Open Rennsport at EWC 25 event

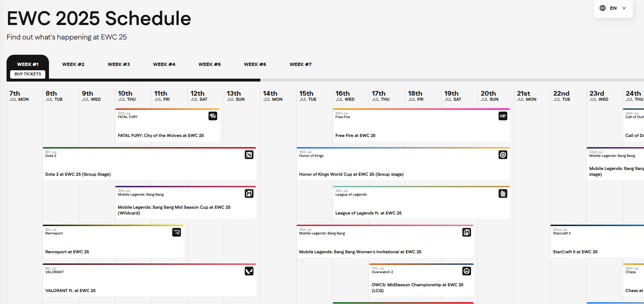[x=113, y=241]
